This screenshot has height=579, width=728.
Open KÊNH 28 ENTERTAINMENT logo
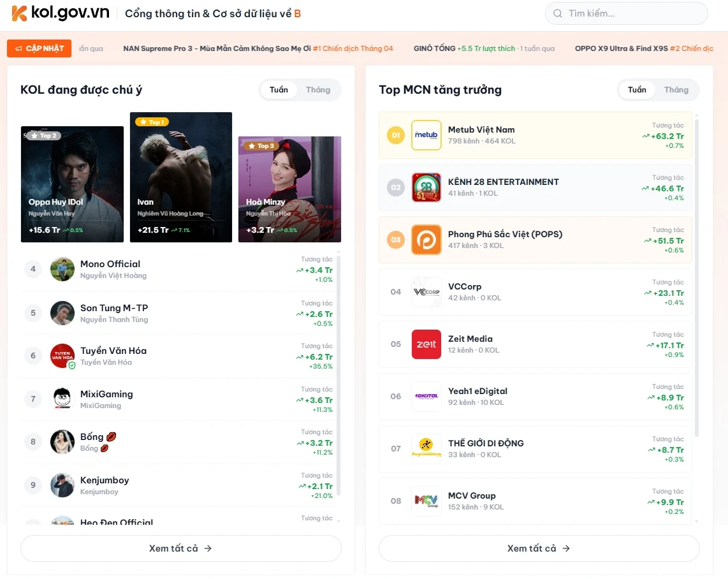(x=426, y=187)
